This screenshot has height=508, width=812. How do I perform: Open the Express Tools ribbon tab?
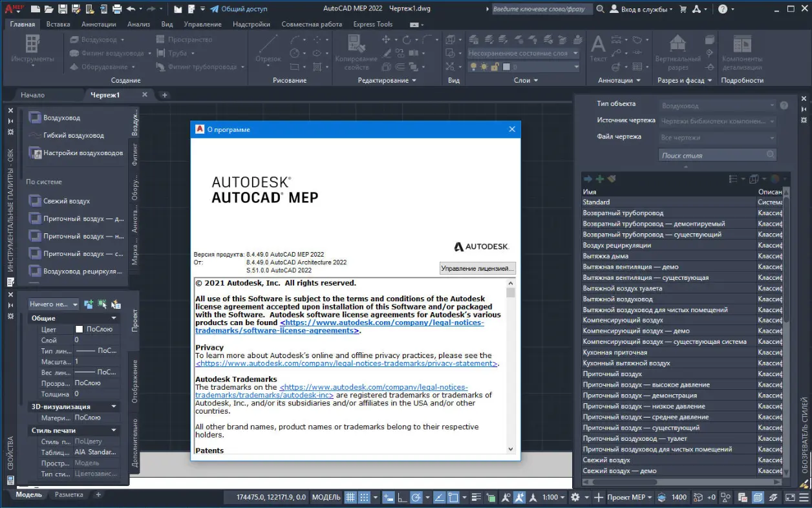pyautogui.click(x=373, y=24)
